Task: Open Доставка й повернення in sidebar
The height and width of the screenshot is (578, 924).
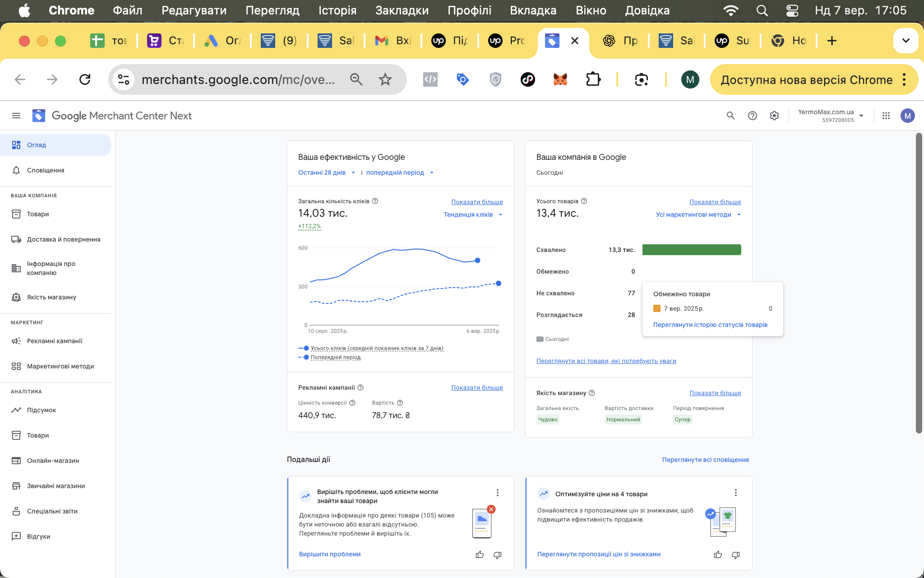Action: point(55,239)
